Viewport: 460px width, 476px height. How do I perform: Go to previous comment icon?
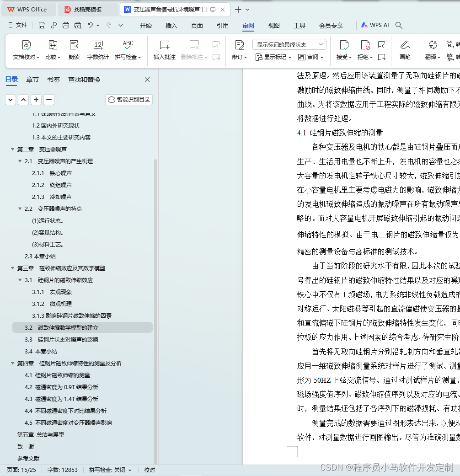[x=216, y=45]
